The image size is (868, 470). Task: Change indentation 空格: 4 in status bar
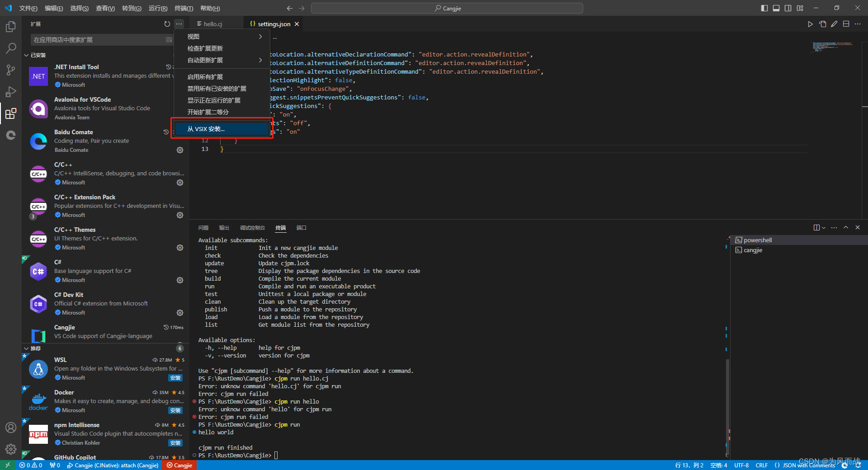[x=719, y=465]
